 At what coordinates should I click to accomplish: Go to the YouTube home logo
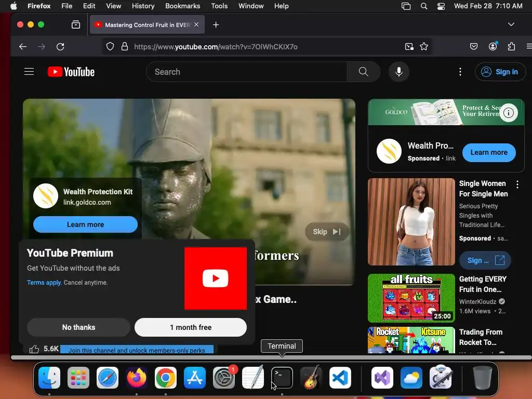click(x=71, y=72)
